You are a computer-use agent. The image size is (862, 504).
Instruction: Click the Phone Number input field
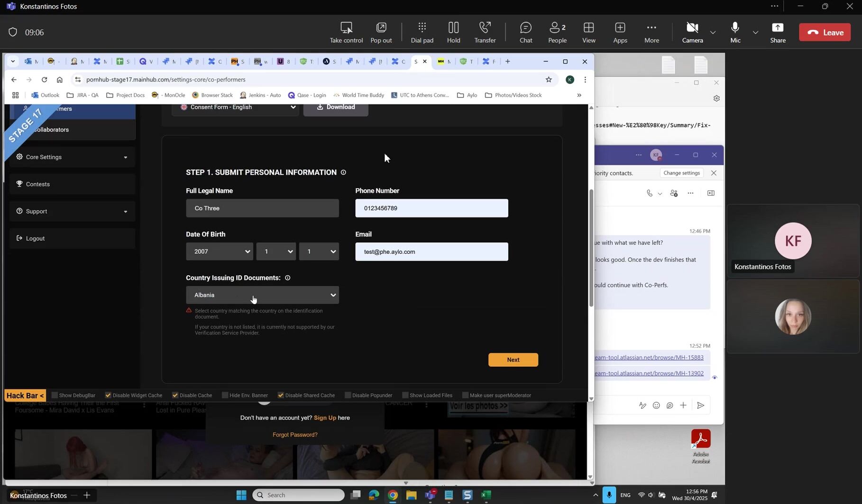(431, 208)
